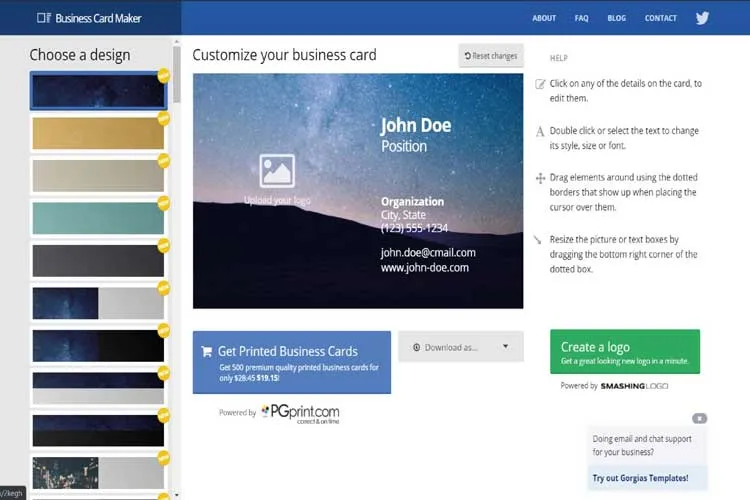Click the Upload your logo image icon

[277, 171]
